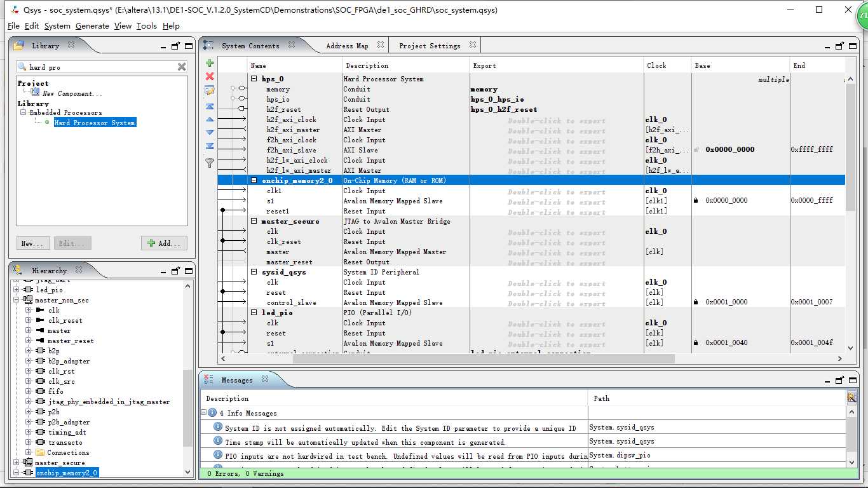
Task: Select the System.dipsw_pio message path
Action: point(620,455)
